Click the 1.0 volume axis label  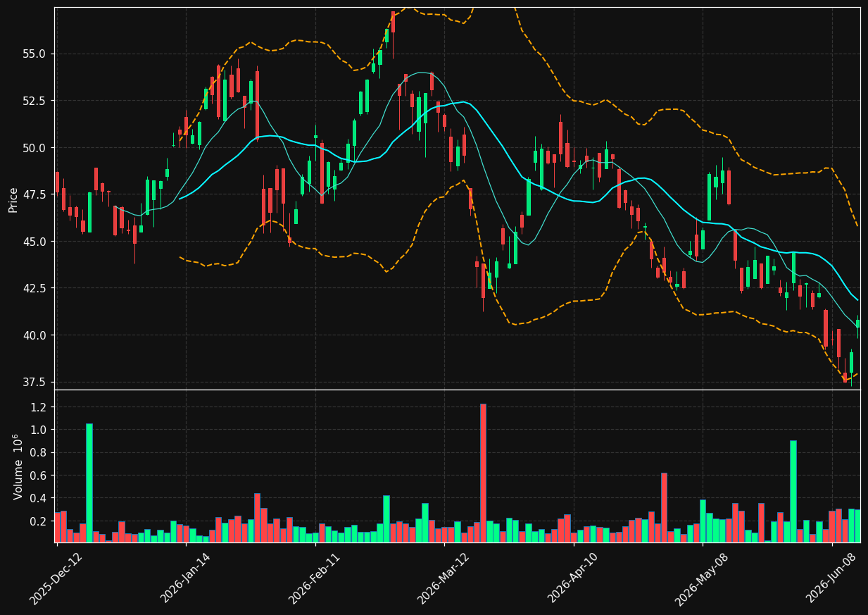[39, 430]
